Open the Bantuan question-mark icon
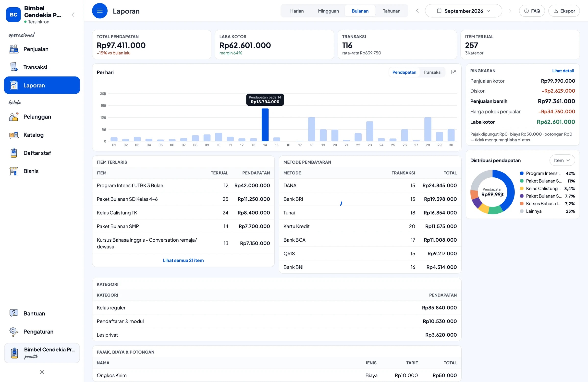The image size is (588, 382). pos(13,313)
